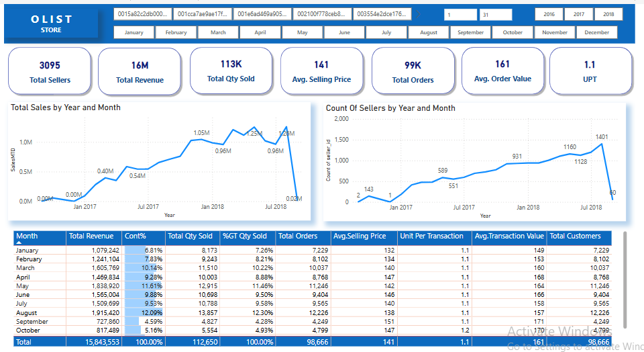The height and width of the screenshot is (352, 644).
Task: Select the May table row
Action: 312,285
